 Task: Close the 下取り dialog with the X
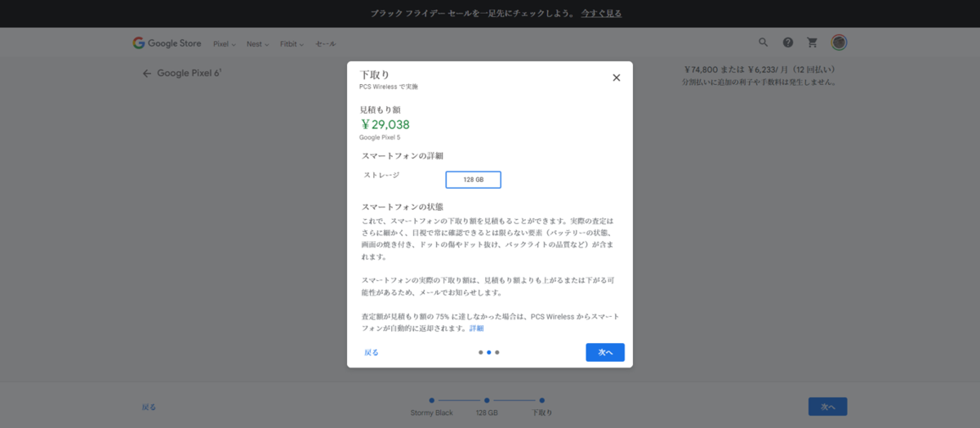pos(617,78)
